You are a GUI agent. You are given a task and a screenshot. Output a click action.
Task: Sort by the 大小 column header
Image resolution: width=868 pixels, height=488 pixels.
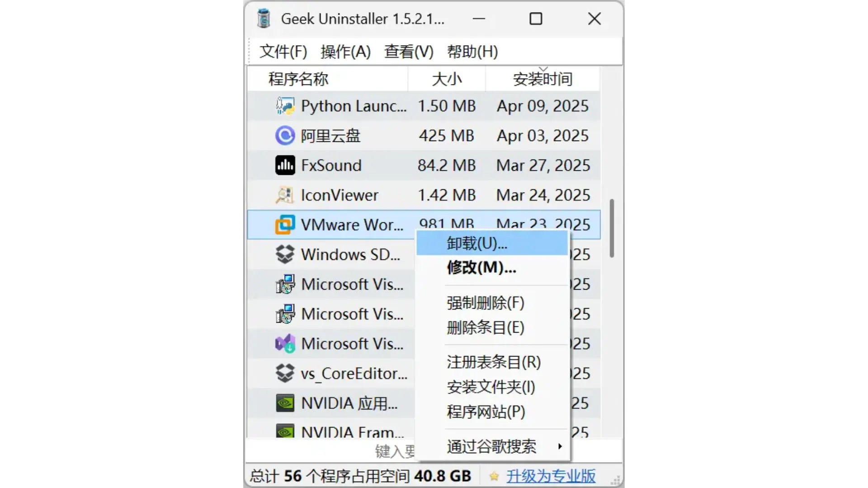(447, 79)
